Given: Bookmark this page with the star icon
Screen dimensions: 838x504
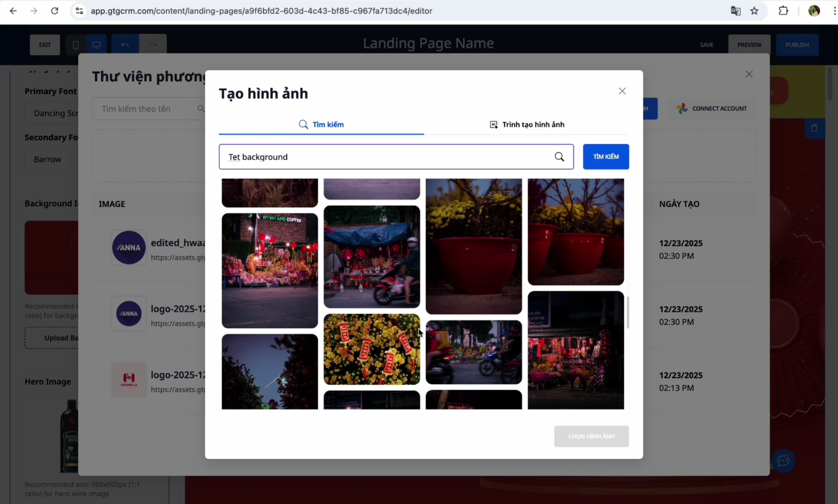Looking at the screenshot, I should (x=754, y=11).
